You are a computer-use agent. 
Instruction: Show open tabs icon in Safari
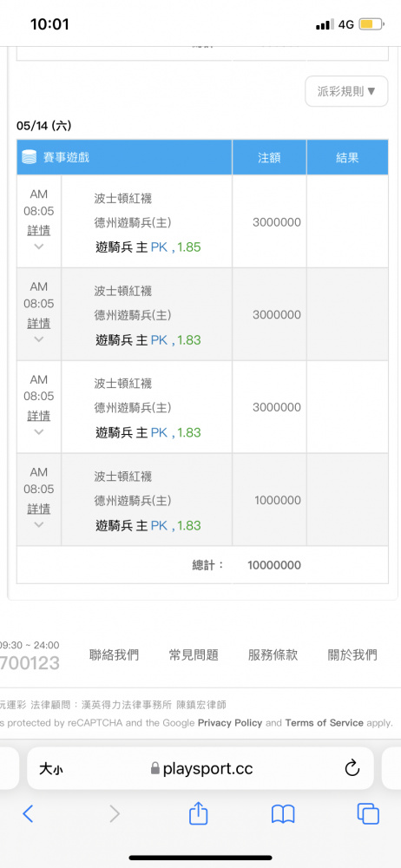(368, 813)
